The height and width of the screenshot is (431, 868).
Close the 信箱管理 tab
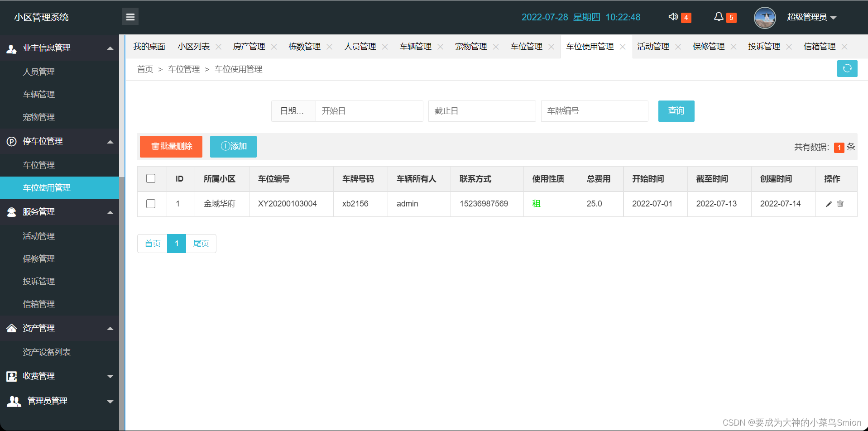pos(844,47)
